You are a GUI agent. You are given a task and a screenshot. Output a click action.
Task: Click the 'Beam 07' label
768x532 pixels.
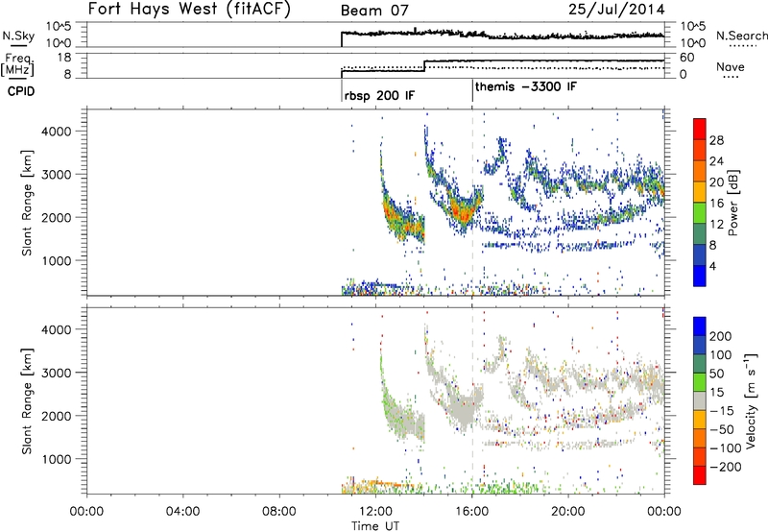point(374,11)
